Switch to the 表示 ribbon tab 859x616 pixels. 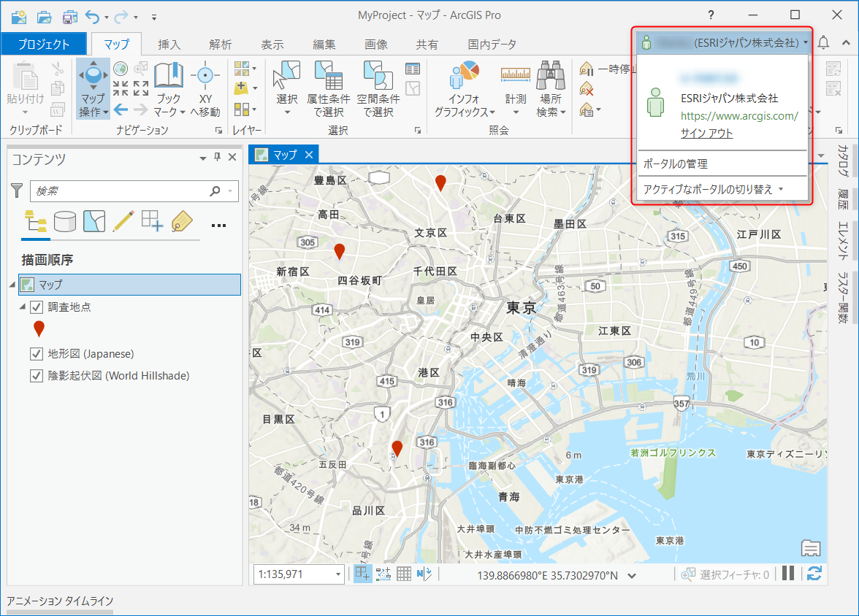point(272,45)
